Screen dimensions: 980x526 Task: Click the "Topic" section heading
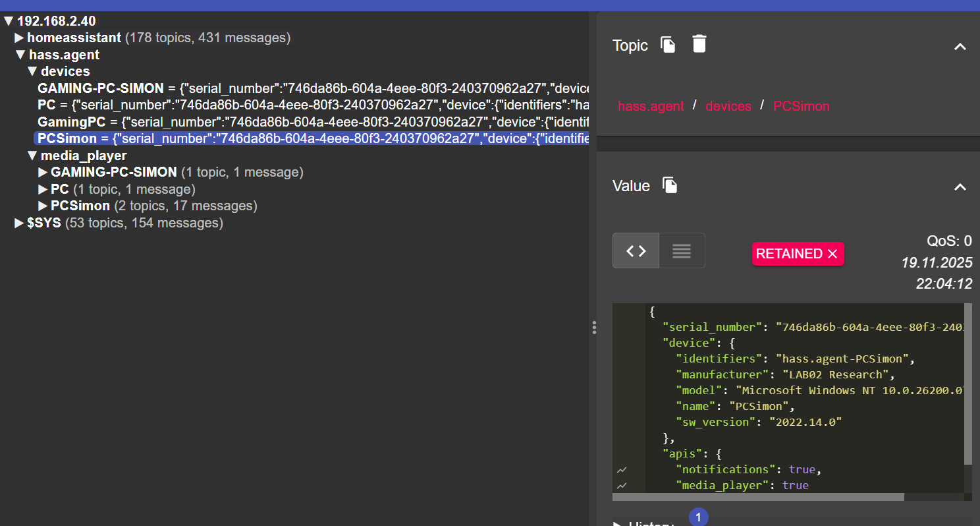630,45
